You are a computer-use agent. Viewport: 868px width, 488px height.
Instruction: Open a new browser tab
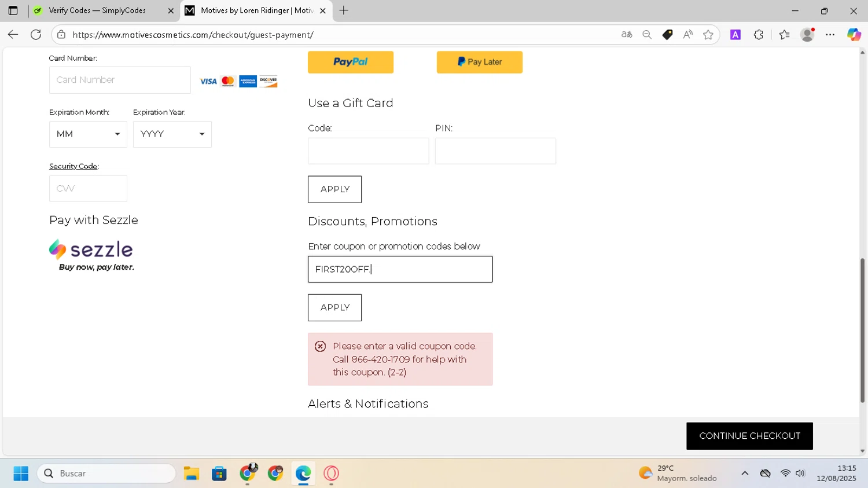[344, 10]
